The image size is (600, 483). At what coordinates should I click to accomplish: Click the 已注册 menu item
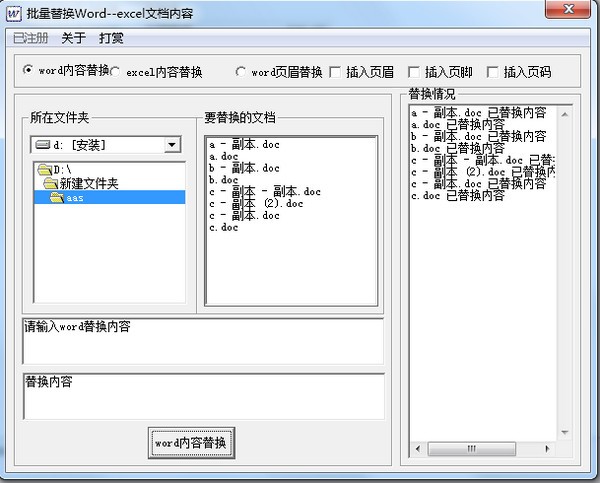coord(30,38)
